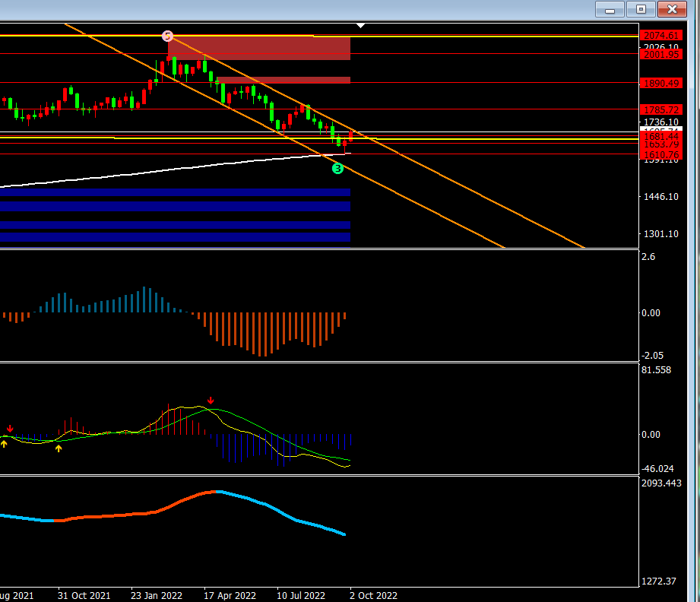Click the red down arrow above the MACD peak
This screenshot has width=700, height=602.
point(211,400)
